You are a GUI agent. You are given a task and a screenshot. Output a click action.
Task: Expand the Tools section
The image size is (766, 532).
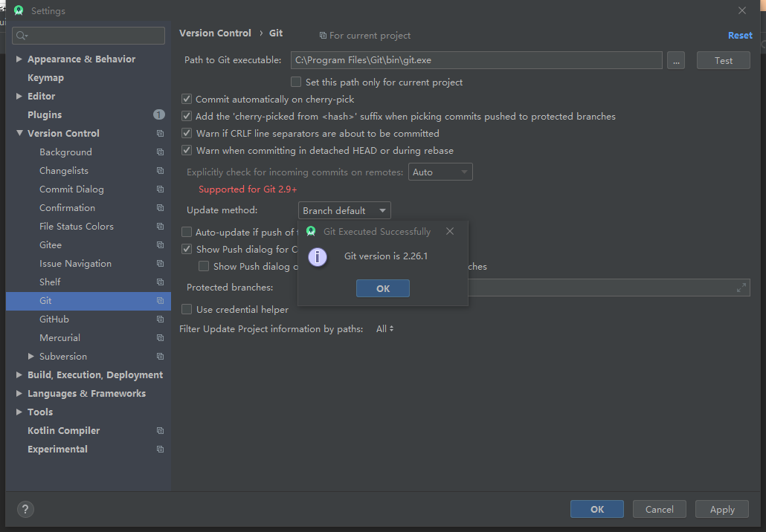pos(19,412)
